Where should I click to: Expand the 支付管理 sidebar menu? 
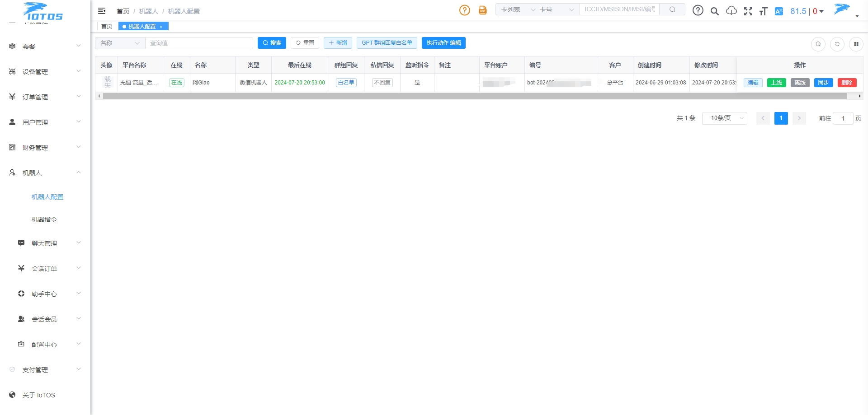tap(45, 369)
